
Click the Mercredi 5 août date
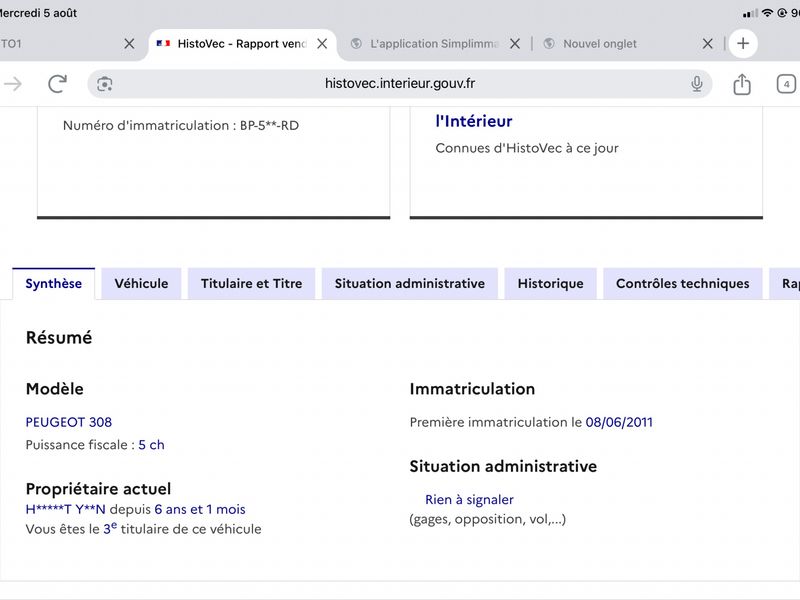[38, 13]
